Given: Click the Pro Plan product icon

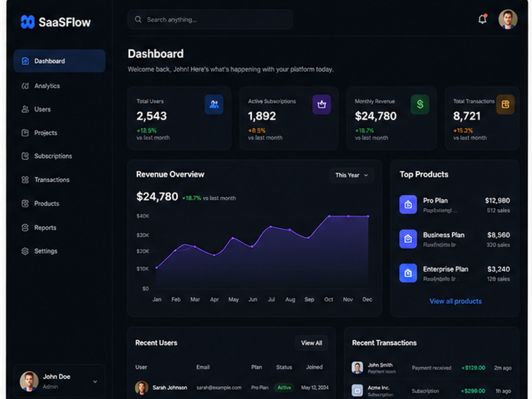Looking at the screenshot, I should (x=408, y=204).
